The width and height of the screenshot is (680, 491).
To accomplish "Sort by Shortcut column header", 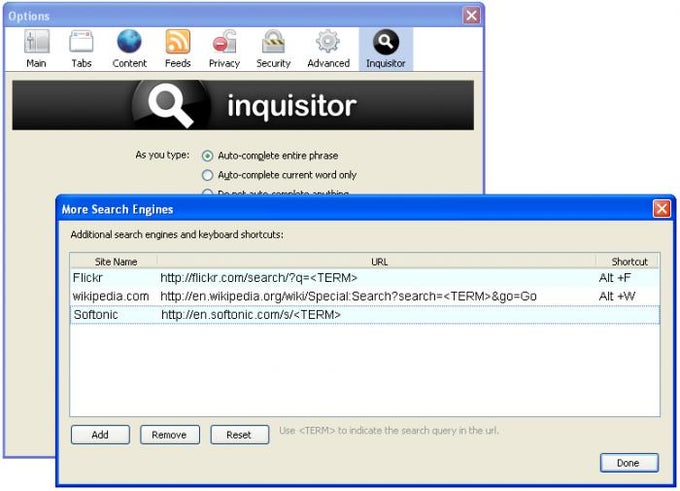I will pos(628,262).
